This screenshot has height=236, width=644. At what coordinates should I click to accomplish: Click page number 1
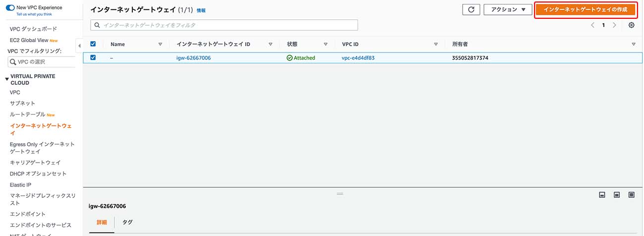(x=603, y=25)
